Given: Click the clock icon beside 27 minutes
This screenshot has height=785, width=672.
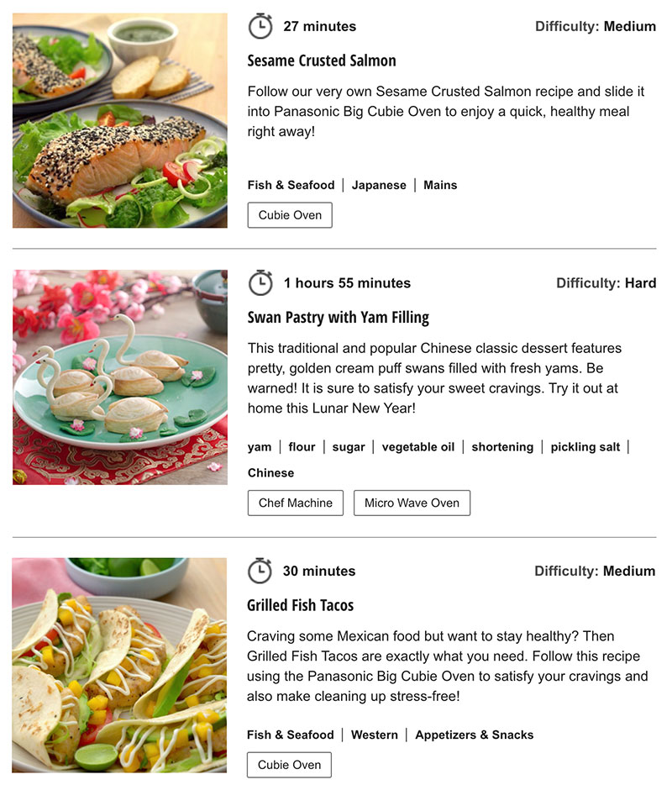Looking at the screenshot, I should (x=260, y=27).
